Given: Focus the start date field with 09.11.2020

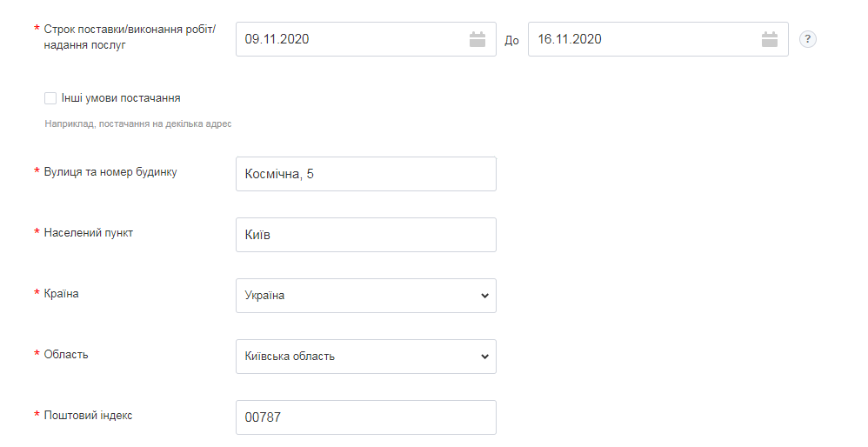Looking at the screenshot, I should click(348, 39).
